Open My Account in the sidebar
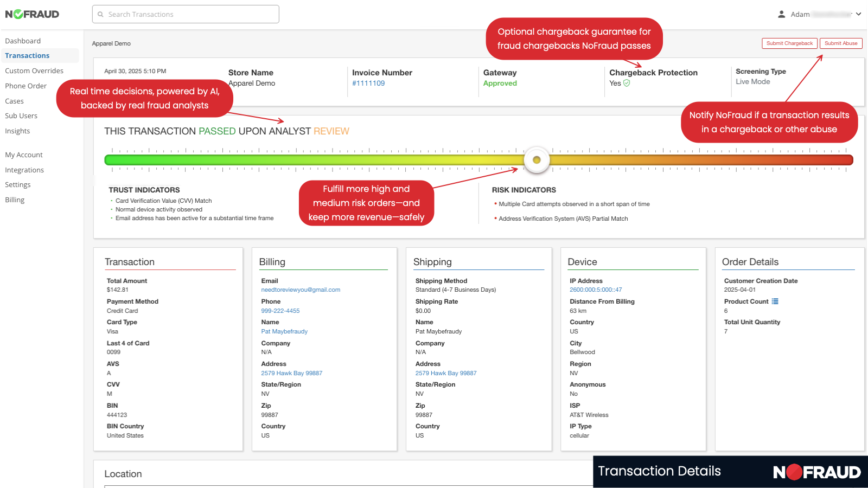The image size is (868, 488). (24, 155)
